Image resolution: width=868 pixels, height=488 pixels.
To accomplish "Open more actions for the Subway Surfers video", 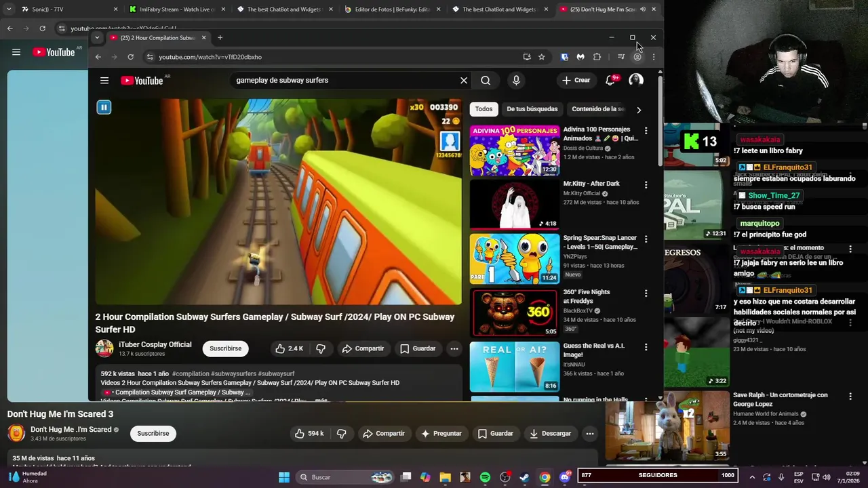I will point(454,348).
